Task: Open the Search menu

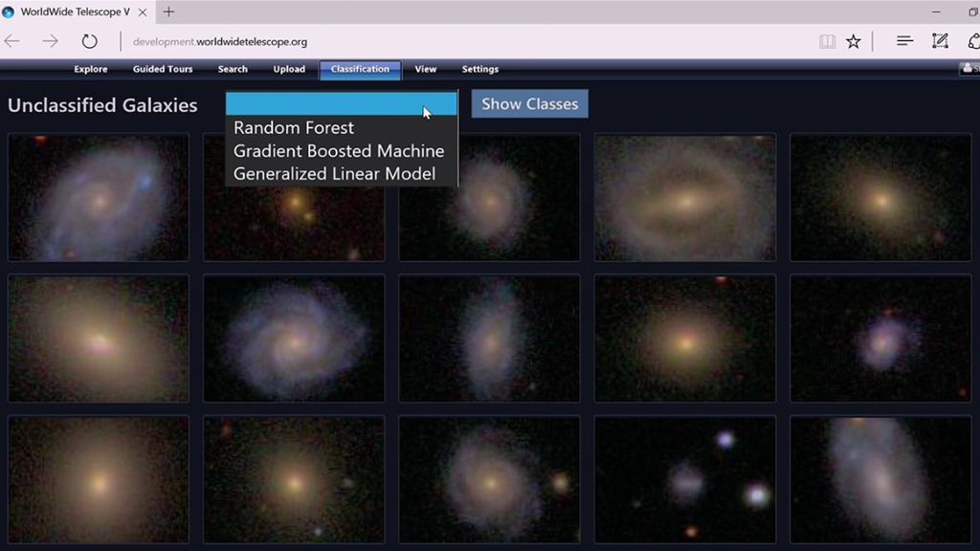Action: [x=233, y=69]
